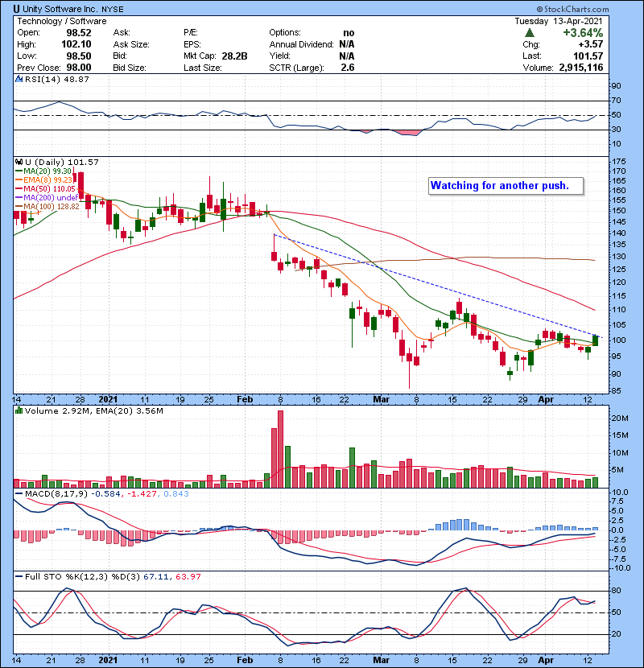Select the Volume value 2,915,116

pos(581,68)
